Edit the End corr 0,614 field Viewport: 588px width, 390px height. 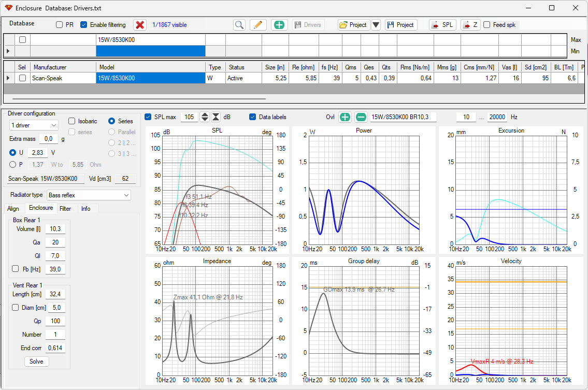55,348
